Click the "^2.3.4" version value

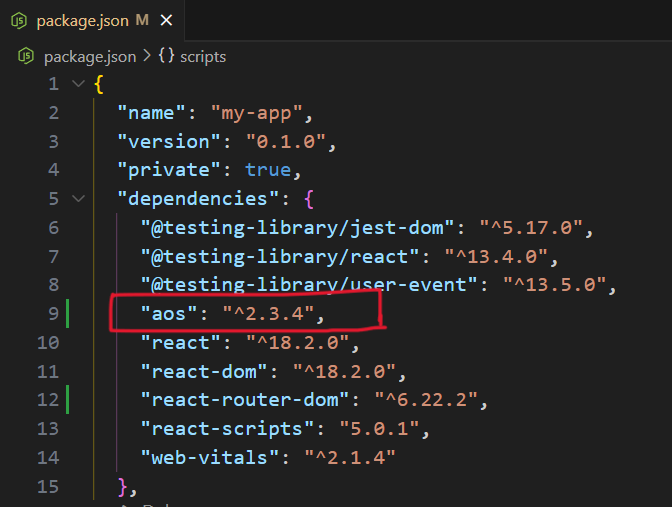point(268,314)
